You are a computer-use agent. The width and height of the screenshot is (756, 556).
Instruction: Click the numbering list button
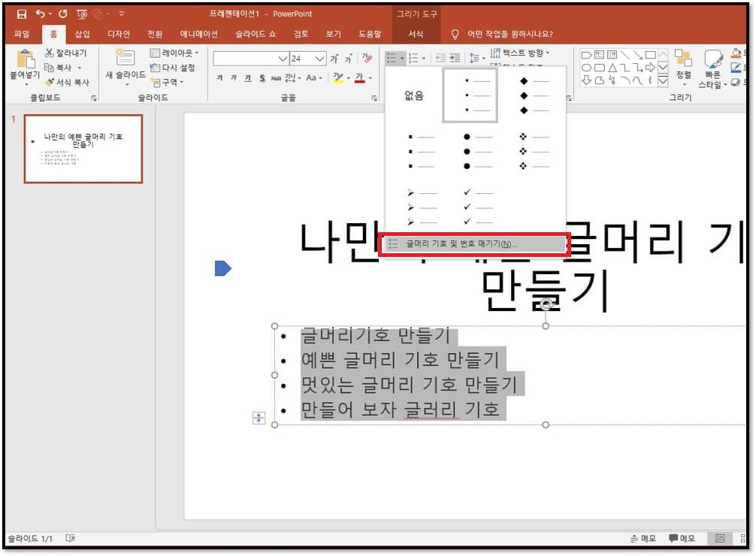413,59
